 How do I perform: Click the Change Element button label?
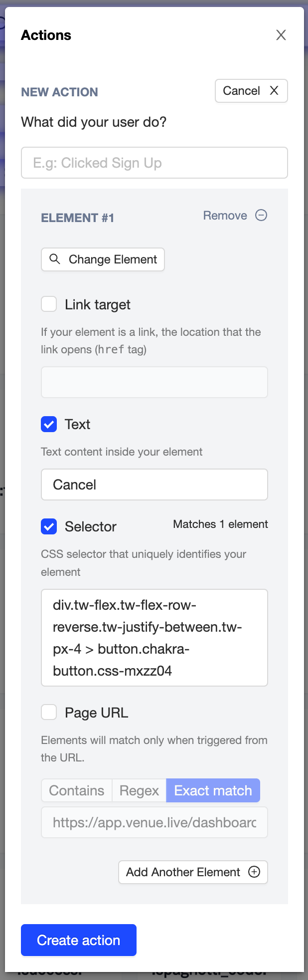coord(113,259)
